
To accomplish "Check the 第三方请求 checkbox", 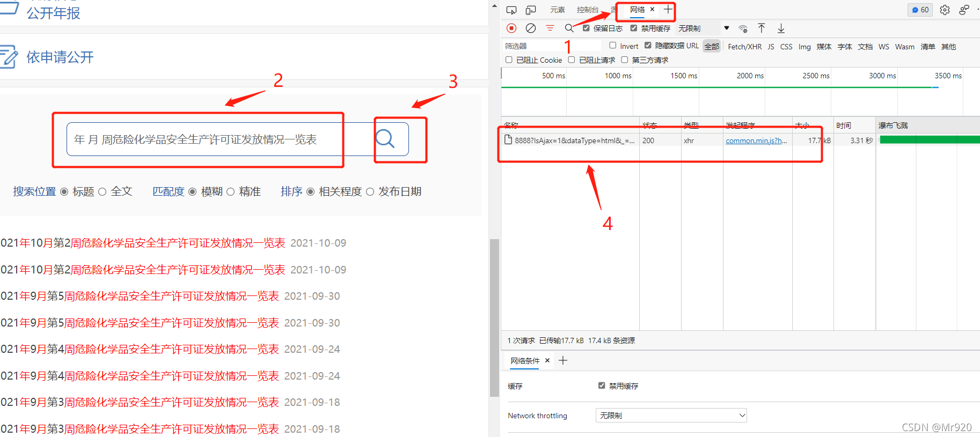I will (625, 60).
